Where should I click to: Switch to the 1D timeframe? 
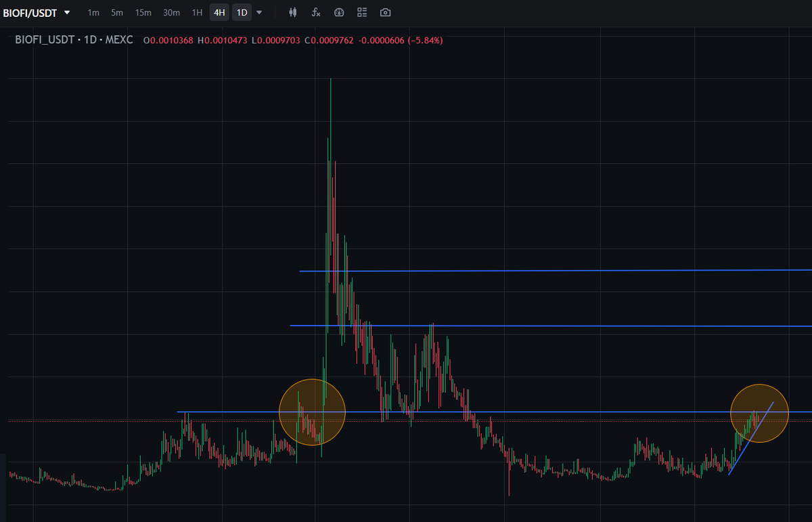242,12
